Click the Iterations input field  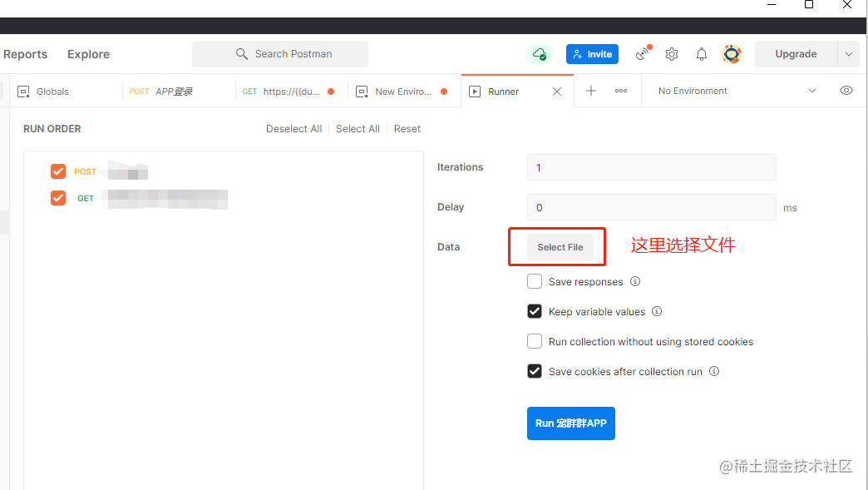click(x=651, y=167)
